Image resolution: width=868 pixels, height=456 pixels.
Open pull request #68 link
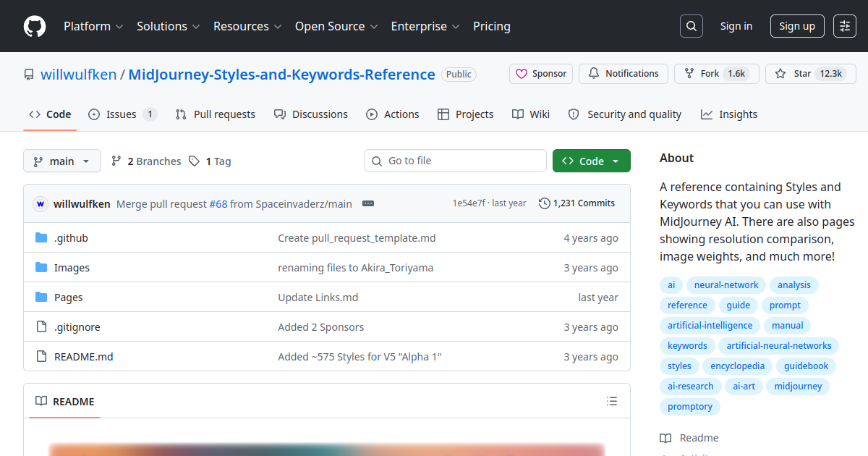pyautogui.click(x=218, y=204)
